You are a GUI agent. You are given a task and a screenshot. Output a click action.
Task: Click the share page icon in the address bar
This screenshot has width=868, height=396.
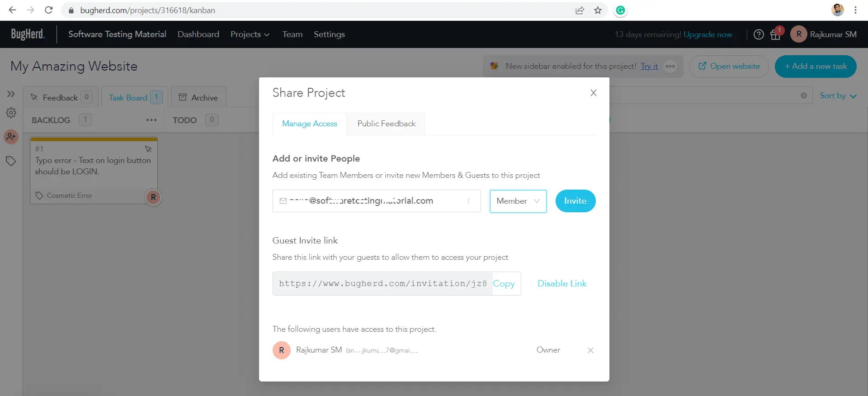click(x=580, y=10)
